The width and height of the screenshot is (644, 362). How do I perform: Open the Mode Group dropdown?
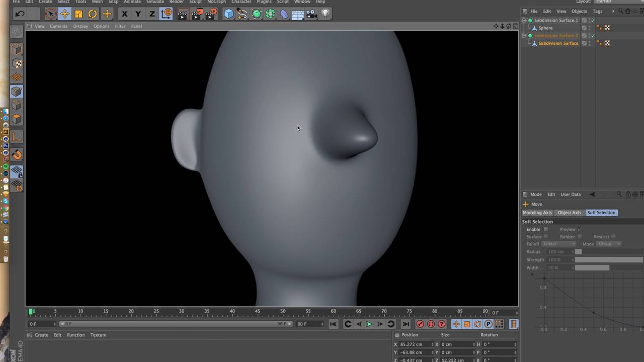click(609, 244)
